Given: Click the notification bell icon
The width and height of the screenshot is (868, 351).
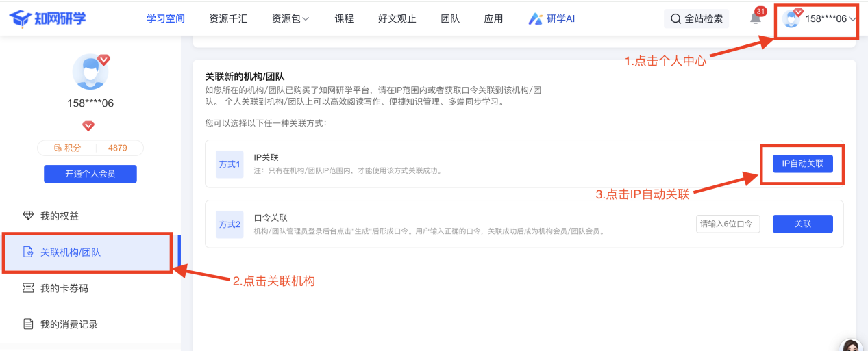Looking at the screenshot, I should 756,18.
